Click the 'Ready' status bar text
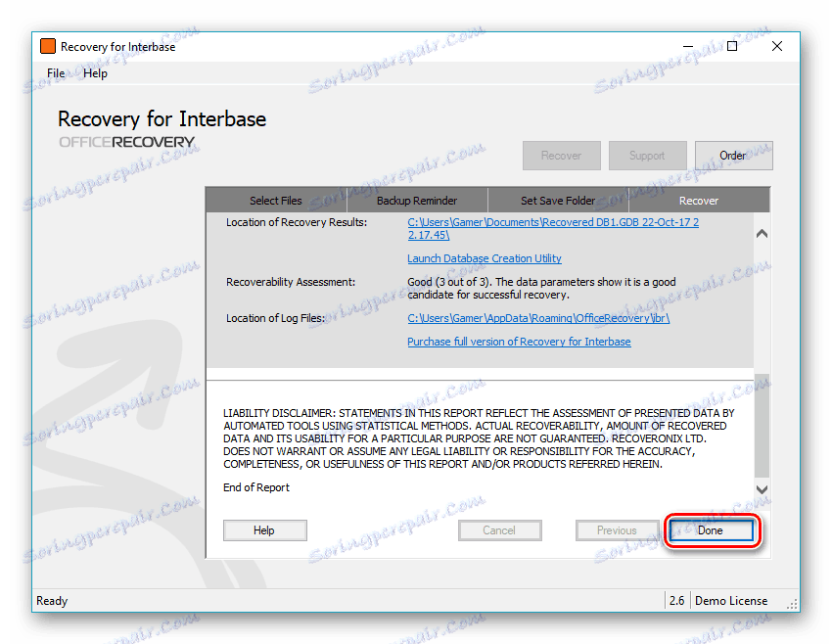 coord(52,601)
